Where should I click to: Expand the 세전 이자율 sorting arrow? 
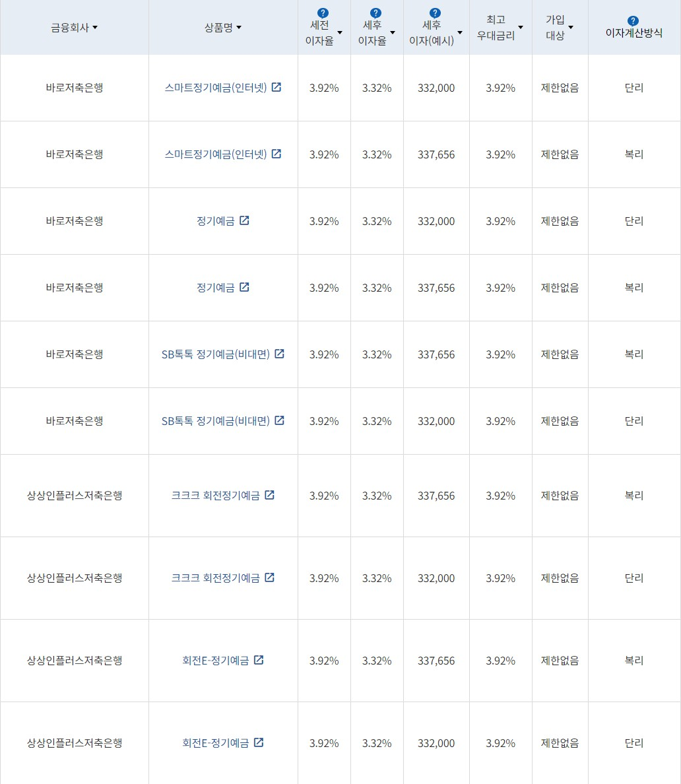coord(339,32)
